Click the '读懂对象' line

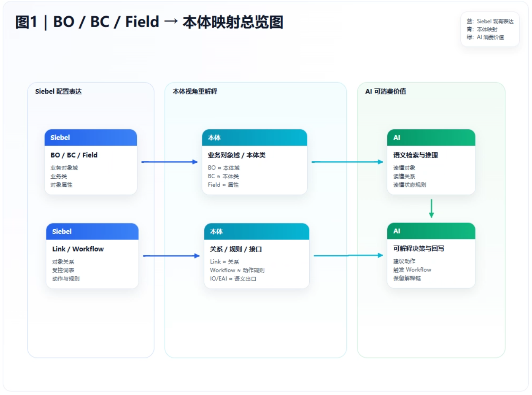[x=404, y=168]
